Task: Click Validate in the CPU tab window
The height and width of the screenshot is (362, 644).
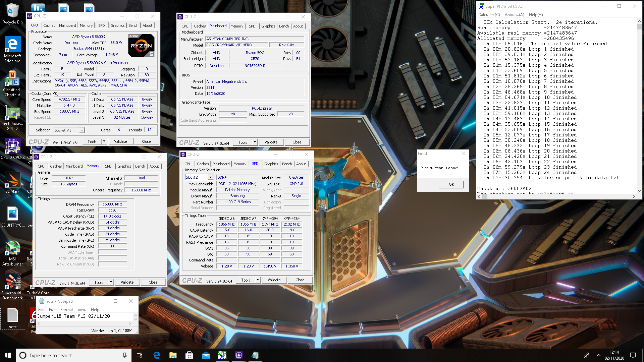Action: [x=120, y=141]
